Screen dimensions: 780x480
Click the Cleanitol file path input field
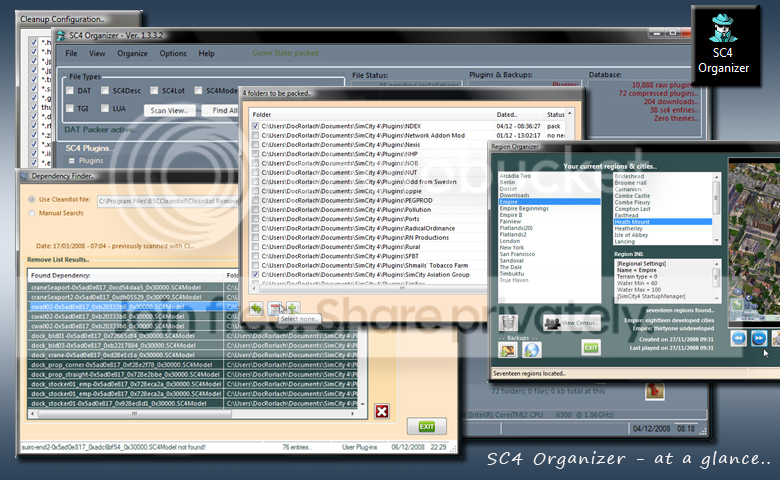pyautogui.click(x=168, y=201)
